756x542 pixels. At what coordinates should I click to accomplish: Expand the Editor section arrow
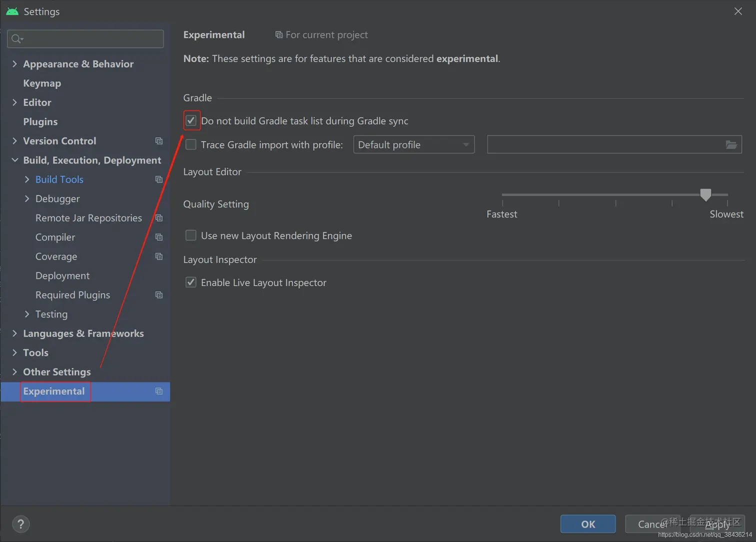(x=14, y=102)
